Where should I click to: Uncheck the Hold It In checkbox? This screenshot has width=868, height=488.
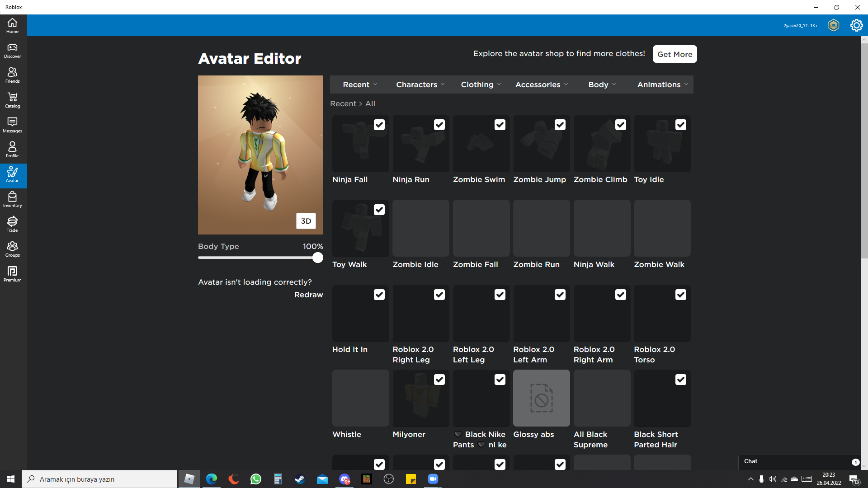click(x=379, y=295)
